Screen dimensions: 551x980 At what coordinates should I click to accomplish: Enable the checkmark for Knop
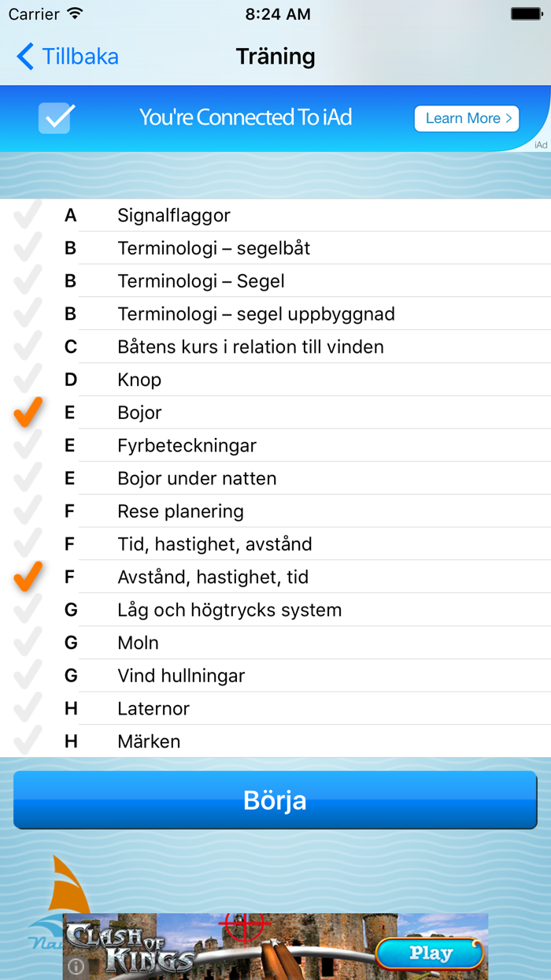[x=28, y=380]
